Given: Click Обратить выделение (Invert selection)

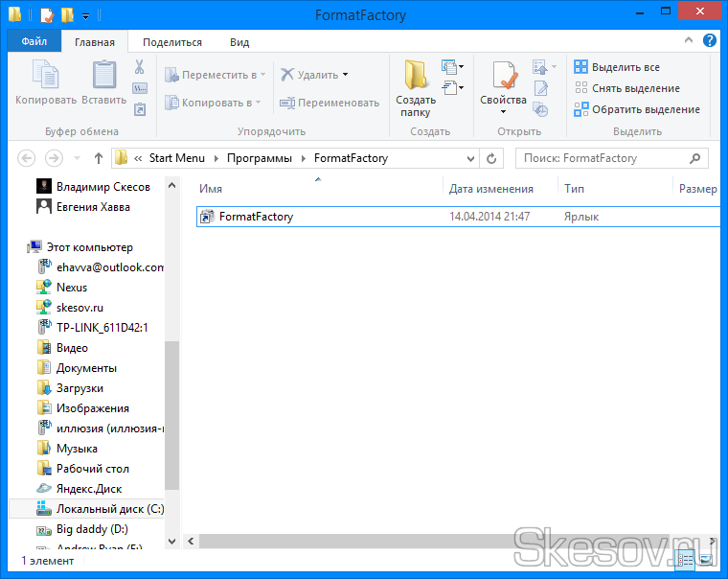Looking at the screenshot, I should [x=636, y=109].
